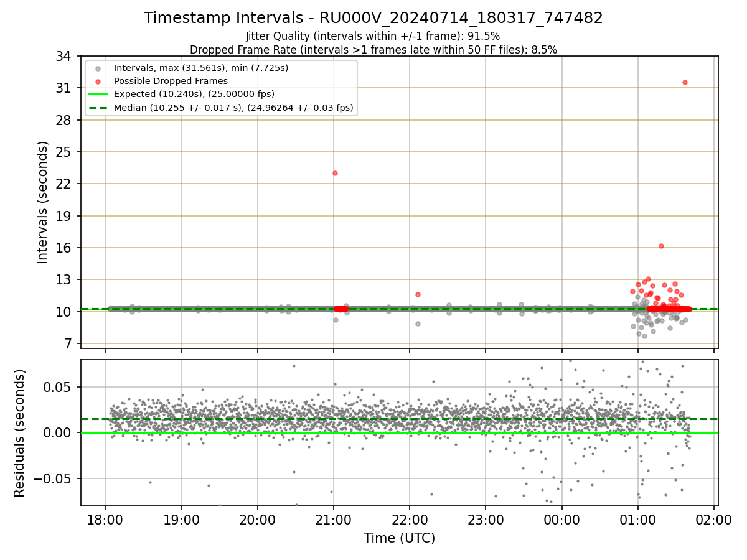Click the red outlier point at 23 seconds near 21:00
This screenshot has height=560, width=747.
point(335,173)
